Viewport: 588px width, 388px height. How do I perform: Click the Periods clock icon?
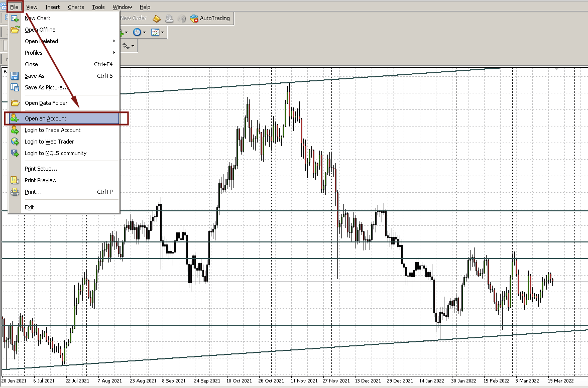coord(137,32)
